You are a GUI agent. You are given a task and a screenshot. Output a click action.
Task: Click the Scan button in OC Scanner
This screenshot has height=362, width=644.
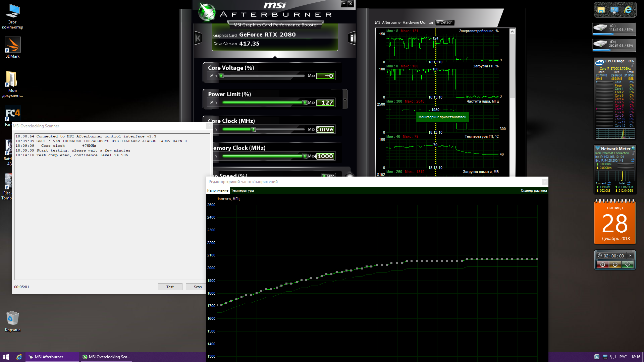coord(198,287)
